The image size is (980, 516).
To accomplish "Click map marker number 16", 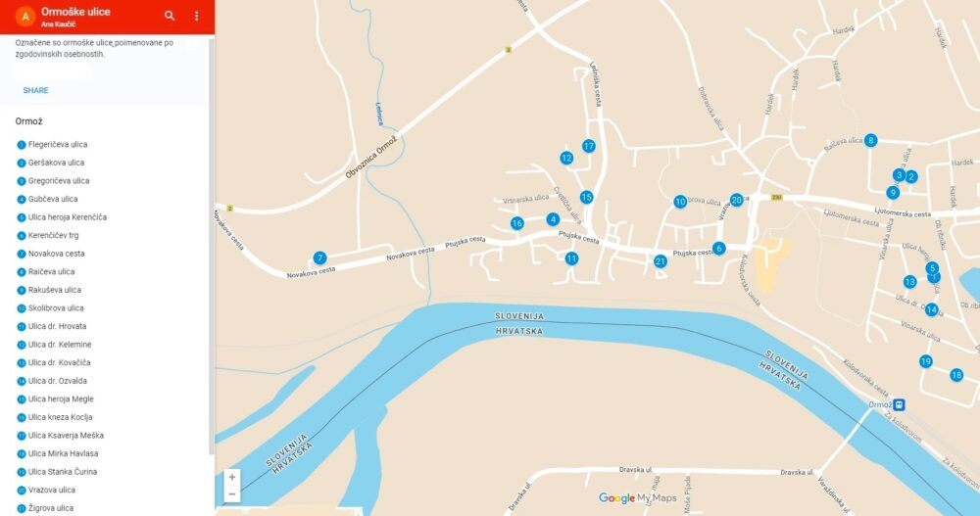I will (x=516, y=223).
